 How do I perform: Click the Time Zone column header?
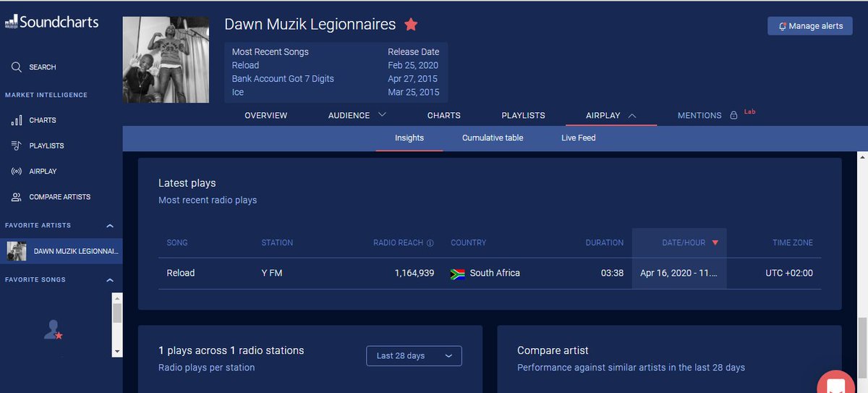pos(793,243)
